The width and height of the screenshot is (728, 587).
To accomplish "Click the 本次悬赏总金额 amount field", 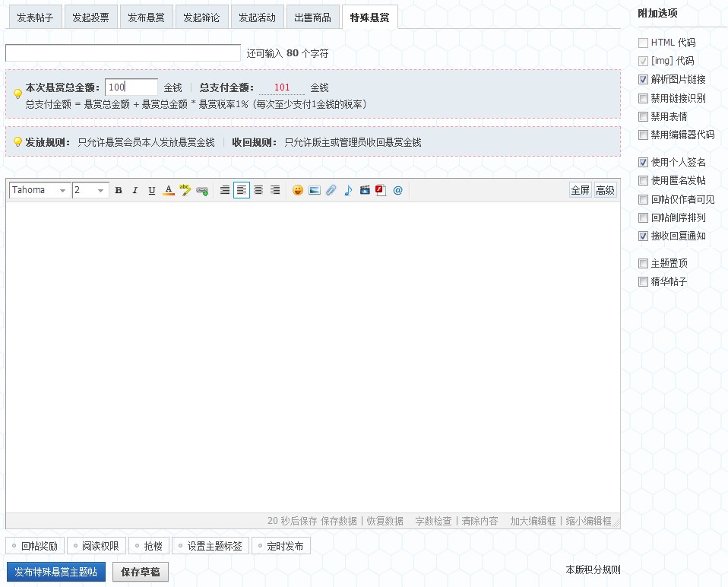I will pyautogui.click(x=131, y=87).
